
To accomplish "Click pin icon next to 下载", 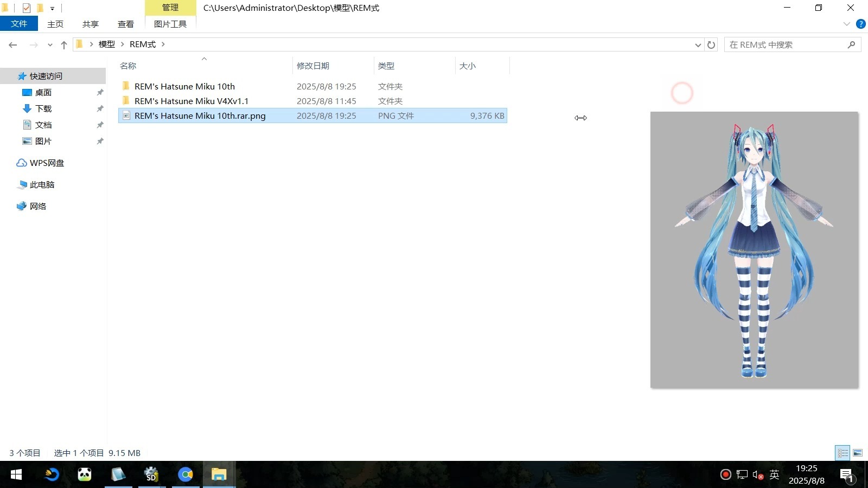I will click(100, 108).
